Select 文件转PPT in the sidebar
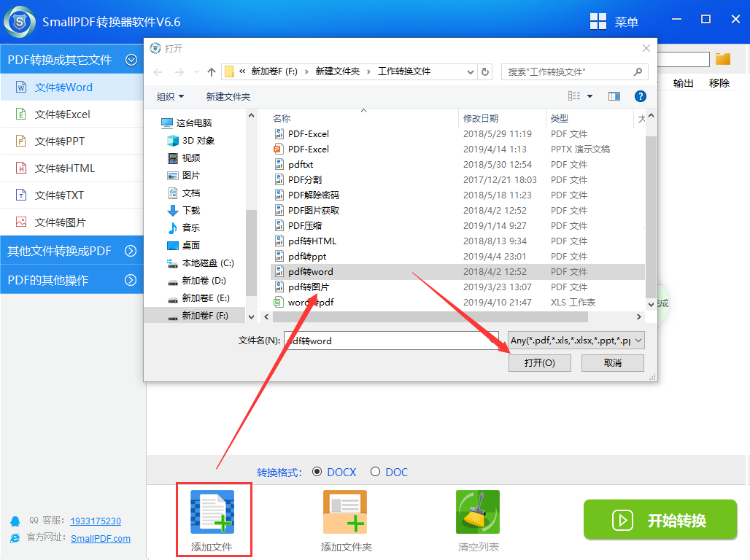The image size is (750, 560). [72, 141]
